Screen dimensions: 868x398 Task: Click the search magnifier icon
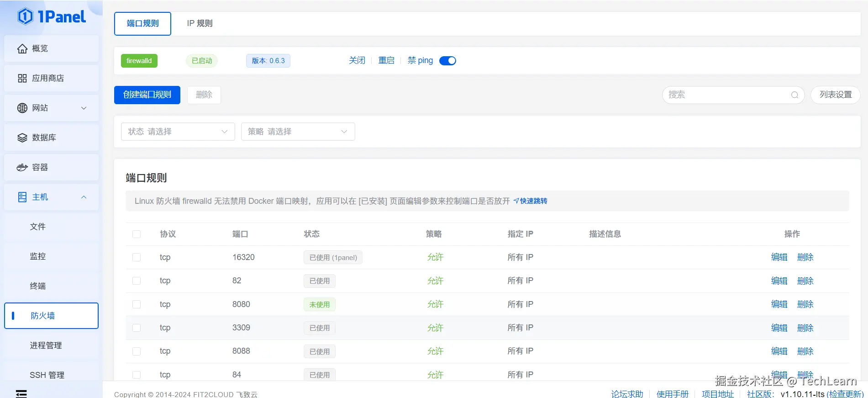(x=795, y=95)
